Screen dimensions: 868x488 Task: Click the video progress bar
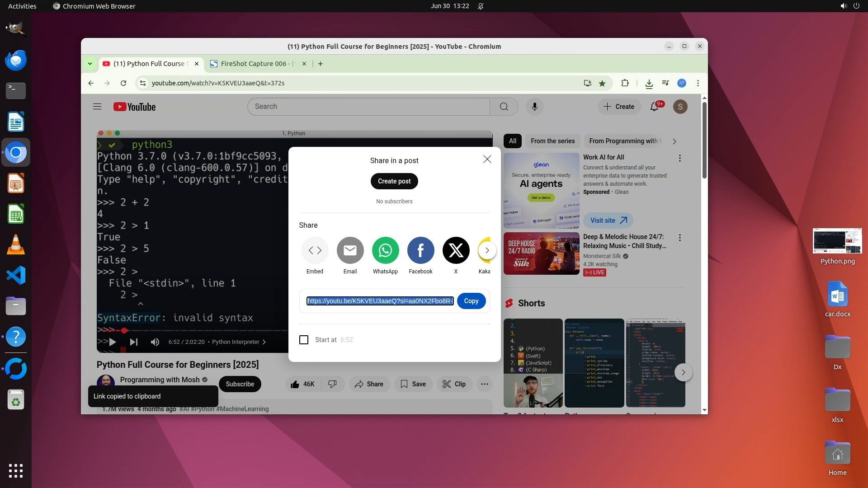tap(203, 331)
